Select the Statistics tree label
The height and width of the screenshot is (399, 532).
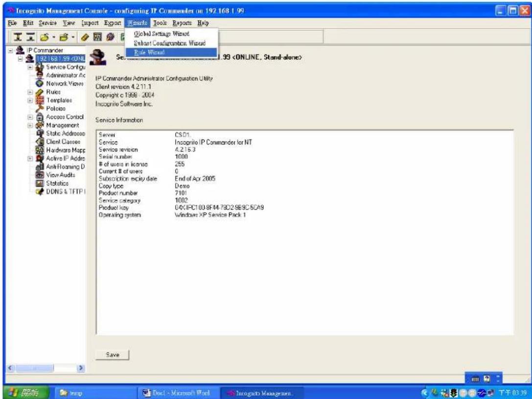[x=57, y=183]
